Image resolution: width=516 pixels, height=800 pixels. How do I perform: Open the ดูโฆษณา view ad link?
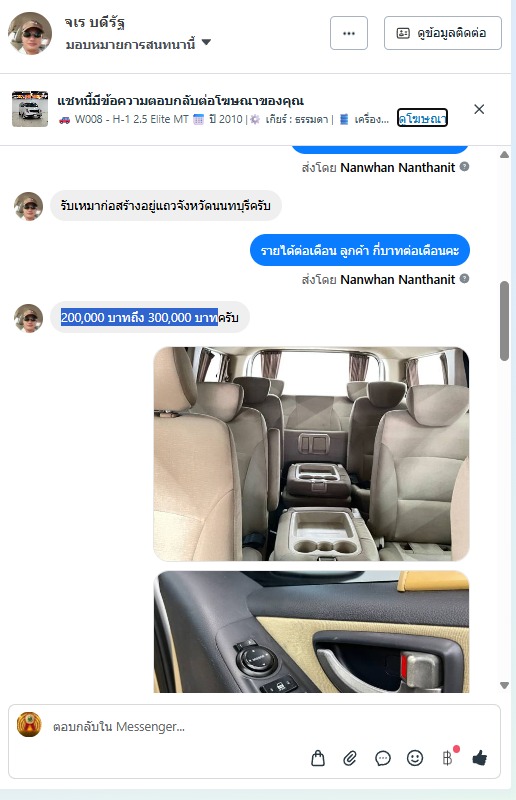[423, 118]
